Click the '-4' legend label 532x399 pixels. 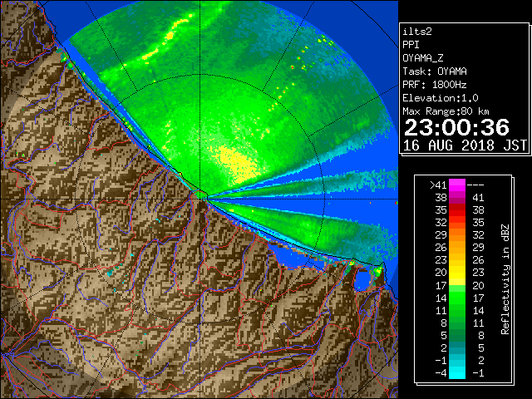441,372
